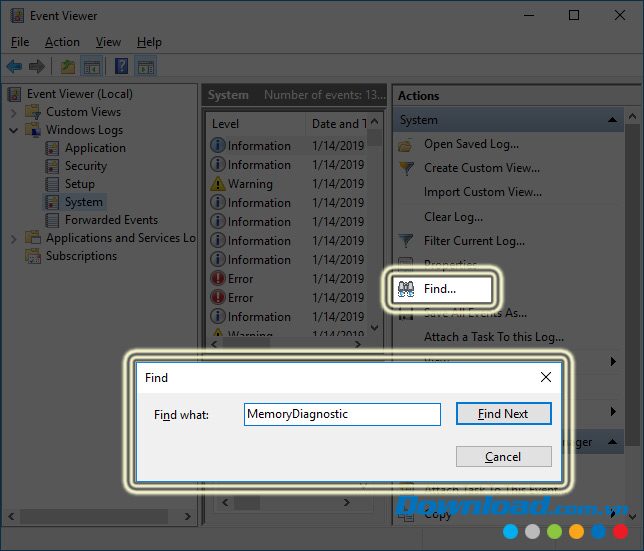Viewport: 644px width, 551px height.
Task: Open the Setup log
Action: (x=80, y=184)
